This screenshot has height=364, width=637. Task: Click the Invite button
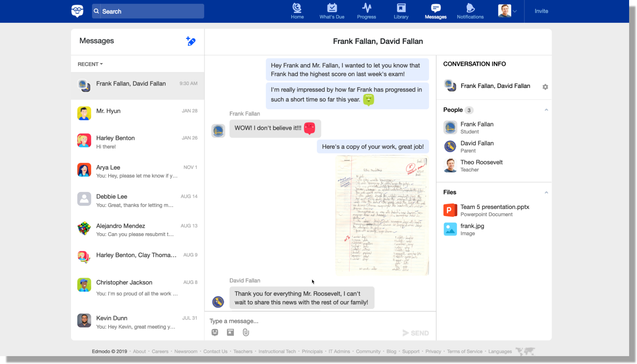click(x=541, y=11)
